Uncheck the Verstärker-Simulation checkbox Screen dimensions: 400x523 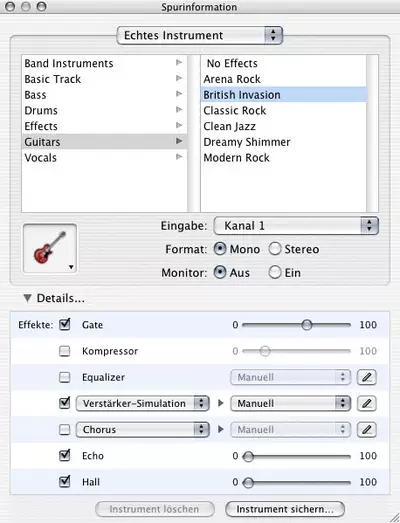[x=64, y=403]
